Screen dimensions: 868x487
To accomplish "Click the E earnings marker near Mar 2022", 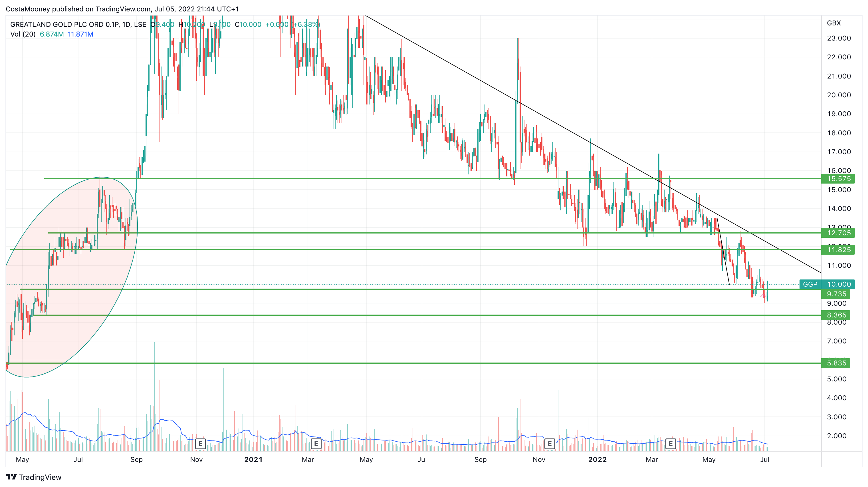I will pyautogui.click(x=671, y=444).
